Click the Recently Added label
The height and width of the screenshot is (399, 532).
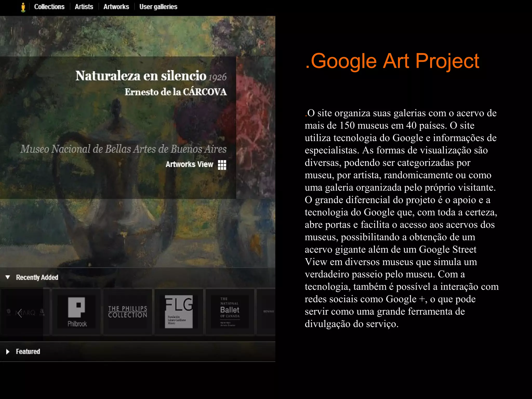[37, 277]
